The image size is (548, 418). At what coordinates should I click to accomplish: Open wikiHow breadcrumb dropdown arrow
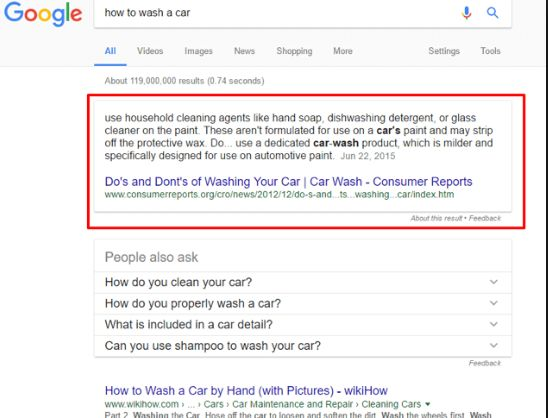427,404
